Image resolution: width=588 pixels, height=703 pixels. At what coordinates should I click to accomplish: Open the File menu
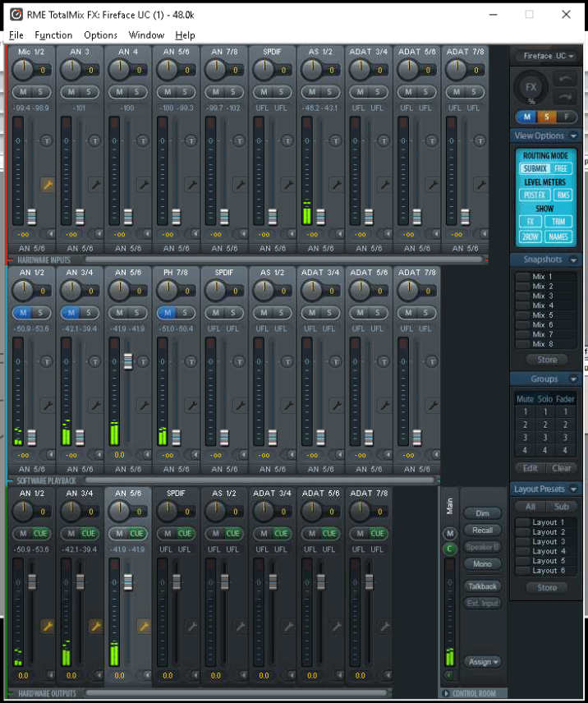click(16, 35)
